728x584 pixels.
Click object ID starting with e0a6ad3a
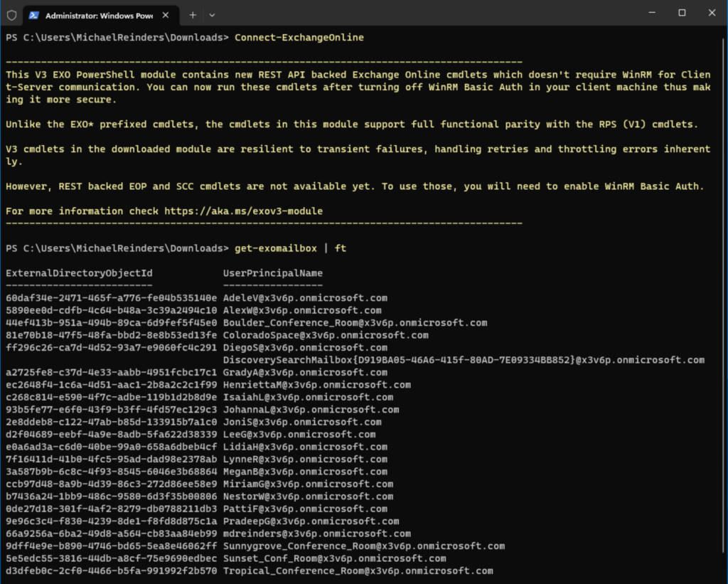(112, 447)
